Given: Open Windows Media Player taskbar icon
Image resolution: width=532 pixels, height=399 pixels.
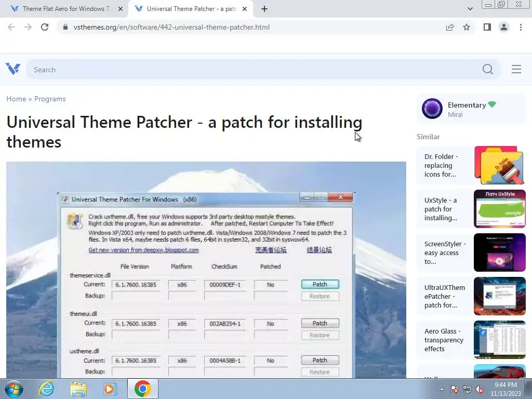Looking at the screenshot, I should point(110,389).
